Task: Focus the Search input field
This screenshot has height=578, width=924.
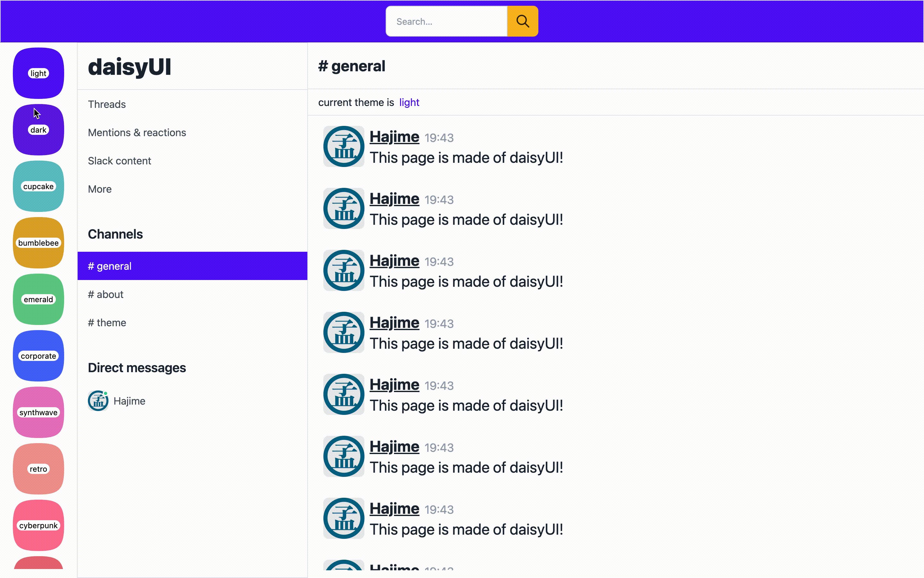Action: tap(446, 22)
